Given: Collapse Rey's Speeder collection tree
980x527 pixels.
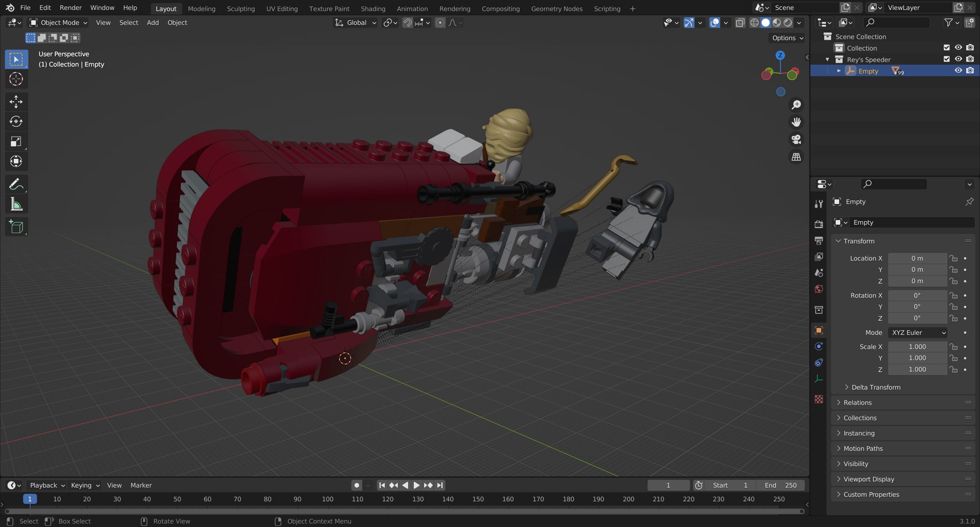Looking at the screenshot, I should point(828,59).
